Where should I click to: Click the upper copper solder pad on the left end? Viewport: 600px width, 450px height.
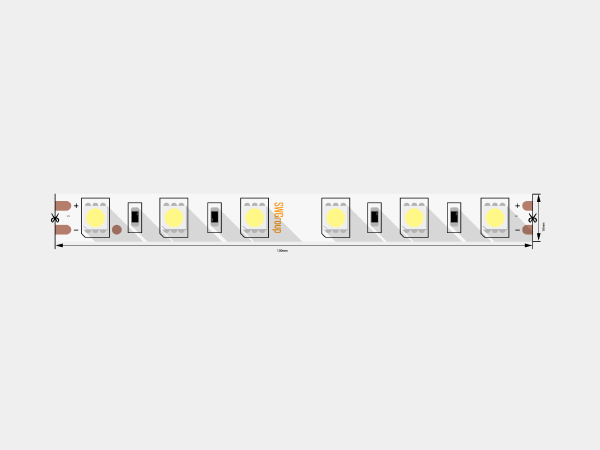point(63,206)
